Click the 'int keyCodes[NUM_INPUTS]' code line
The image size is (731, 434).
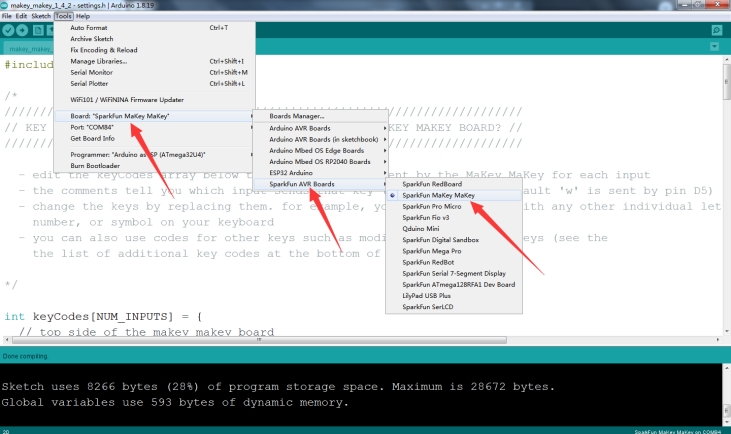[x=103, y=317]
